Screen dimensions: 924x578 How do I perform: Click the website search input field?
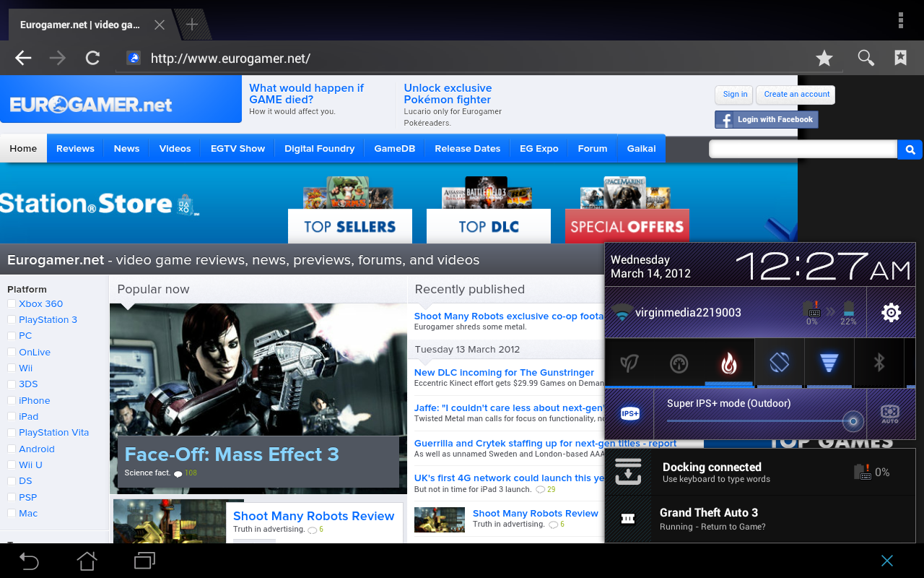(803, 150)
